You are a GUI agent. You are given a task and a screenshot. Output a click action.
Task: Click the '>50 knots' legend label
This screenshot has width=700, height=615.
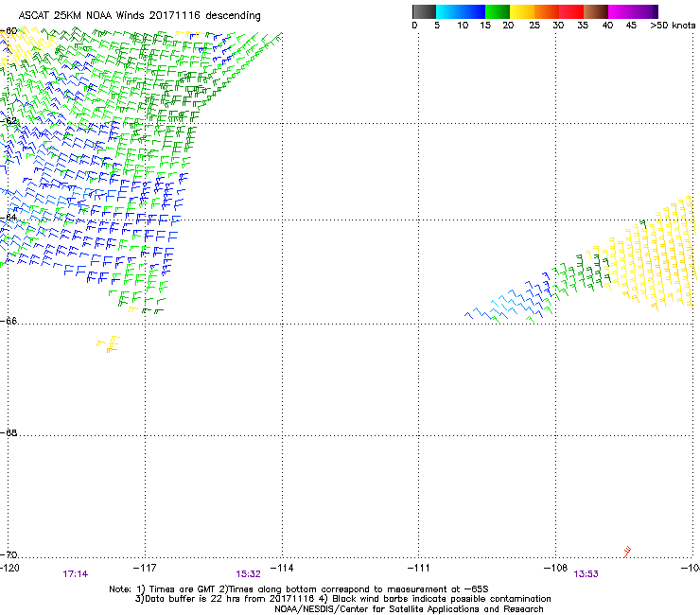point(672,26)
